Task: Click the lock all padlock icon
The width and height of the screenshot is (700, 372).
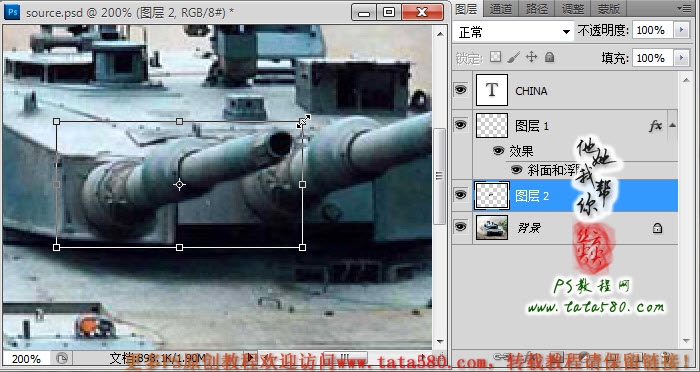Action: pos(550,57)
